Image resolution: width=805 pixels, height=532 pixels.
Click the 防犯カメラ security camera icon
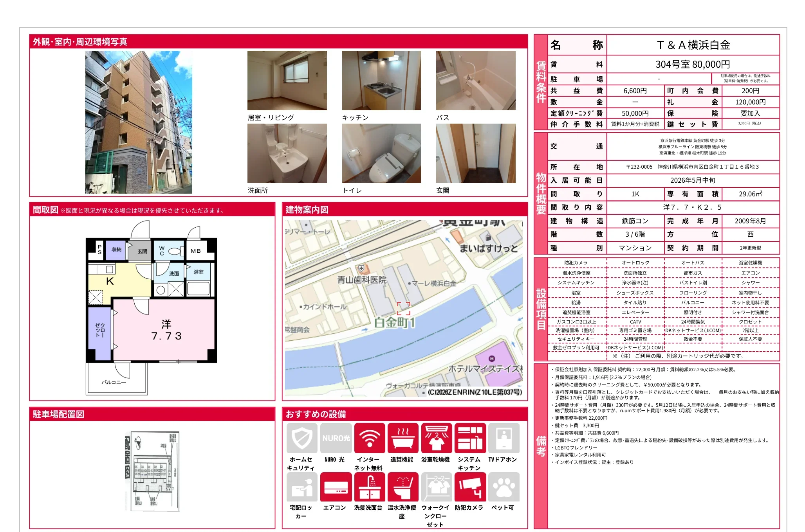click(x=469, y=487)
